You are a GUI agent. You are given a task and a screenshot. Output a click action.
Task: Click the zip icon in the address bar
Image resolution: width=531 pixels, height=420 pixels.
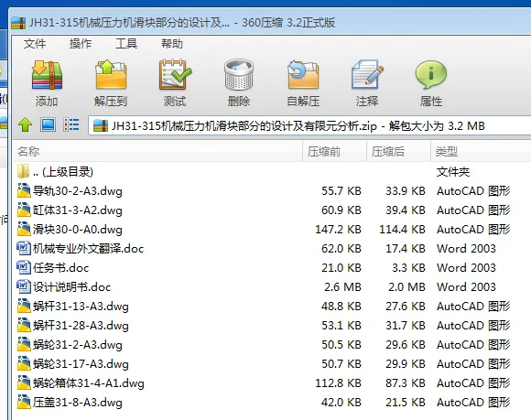coord(101,126)
